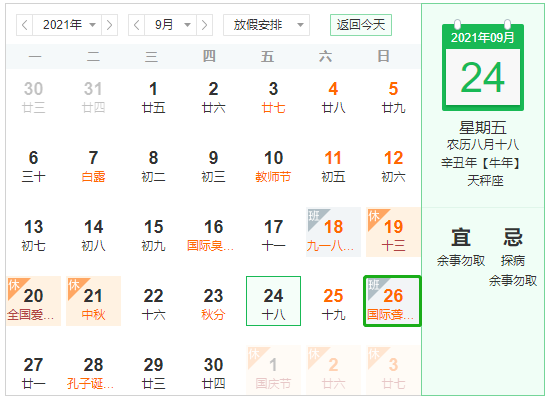
Task: Expand the 放假安排 holiday dropdown
Action: pyautogui.click(x=267, y=25)
